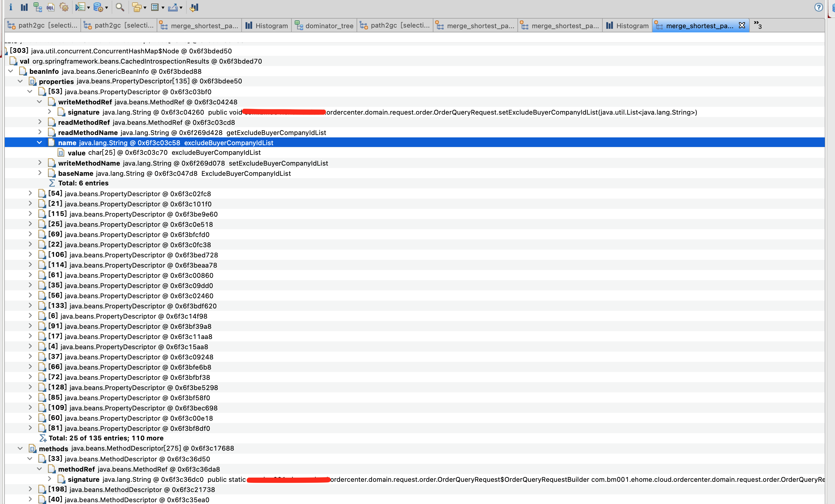
Task: Open the OQL query editor
Action: point(50,7)
